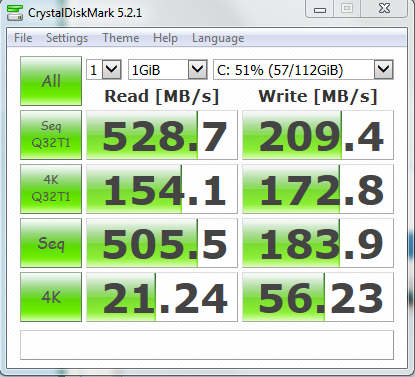
Task: Open the File menu
Action: [23, 38]
